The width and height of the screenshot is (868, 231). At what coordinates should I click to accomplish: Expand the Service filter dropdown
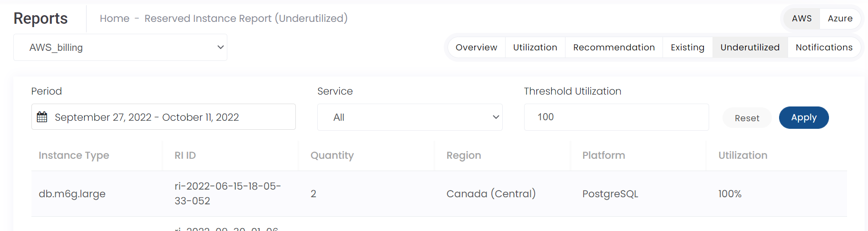[x=410, y=117]
